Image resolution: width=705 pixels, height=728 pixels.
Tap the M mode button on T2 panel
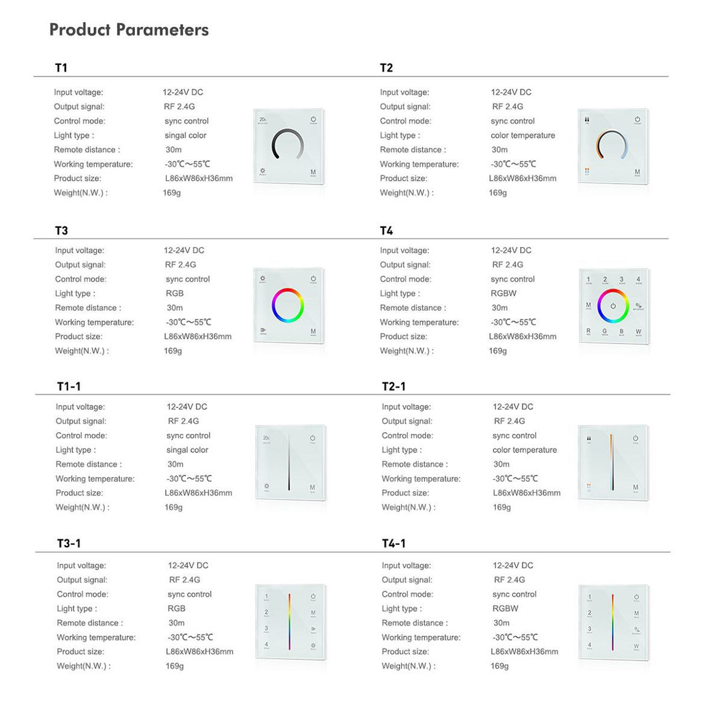(638, 172)
